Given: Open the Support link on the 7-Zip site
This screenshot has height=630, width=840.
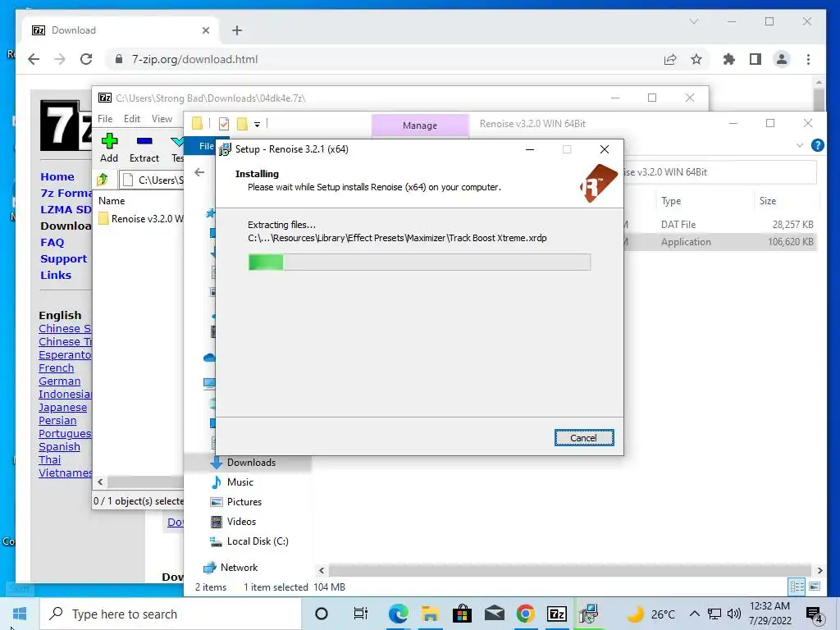Looking at the screenshot, I should (x=63, y=258).
